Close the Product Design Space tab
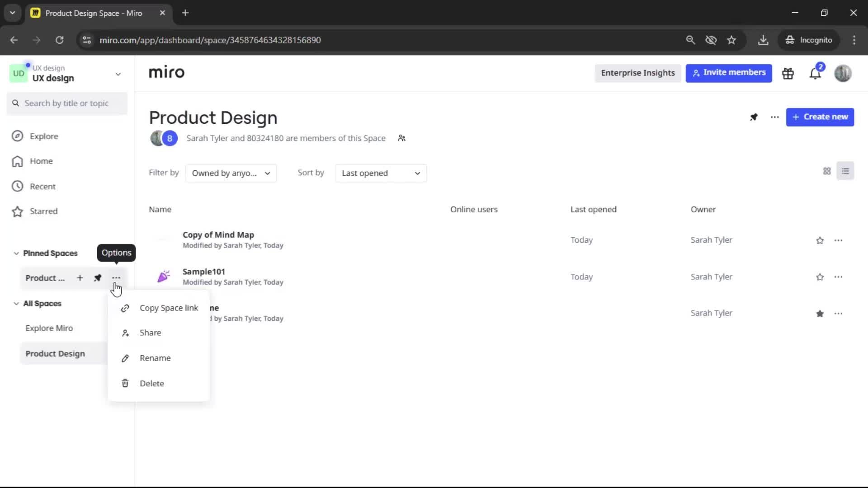The width and height of the screenshot is (868, 488). pos(162,13)
